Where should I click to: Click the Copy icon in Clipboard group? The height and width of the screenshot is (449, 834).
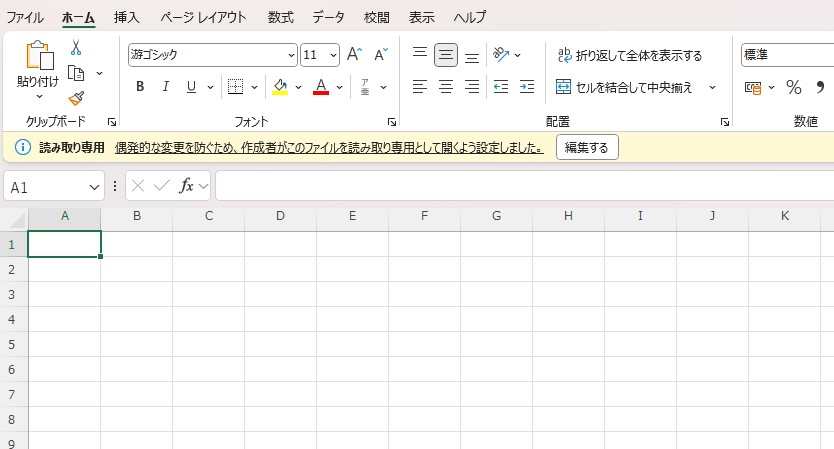[x=76, y=73]
